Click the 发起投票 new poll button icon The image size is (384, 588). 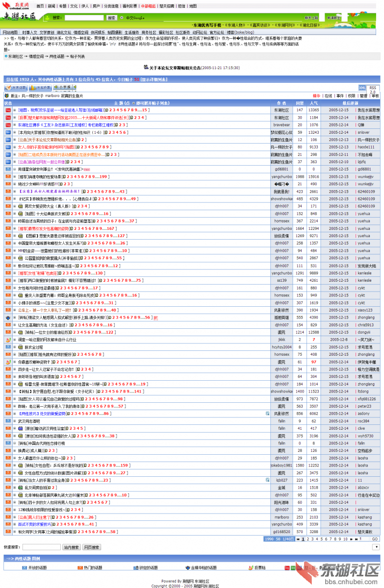click(x=41, y=87)
